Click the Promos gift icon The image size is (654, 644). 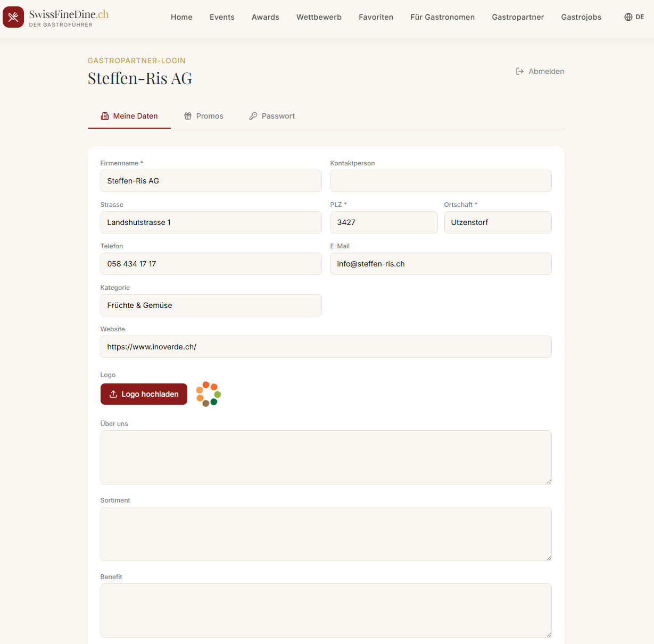point(188,116)
